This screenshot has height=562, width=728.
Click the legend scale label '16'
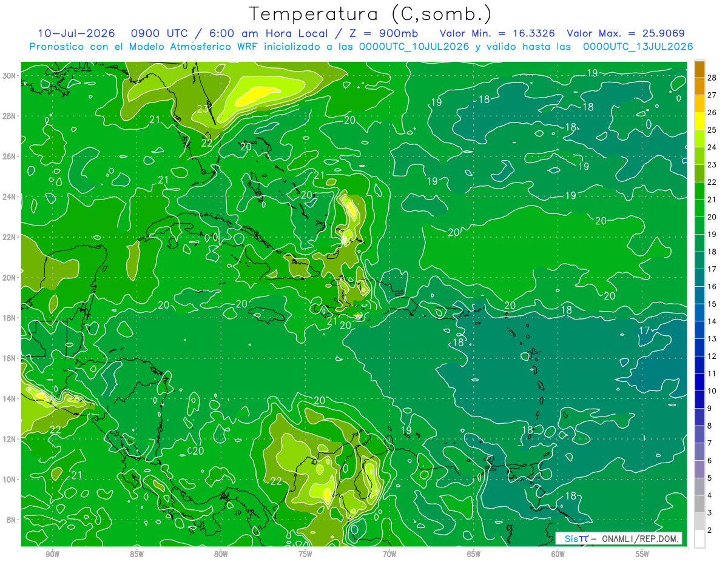pos(712,286)
